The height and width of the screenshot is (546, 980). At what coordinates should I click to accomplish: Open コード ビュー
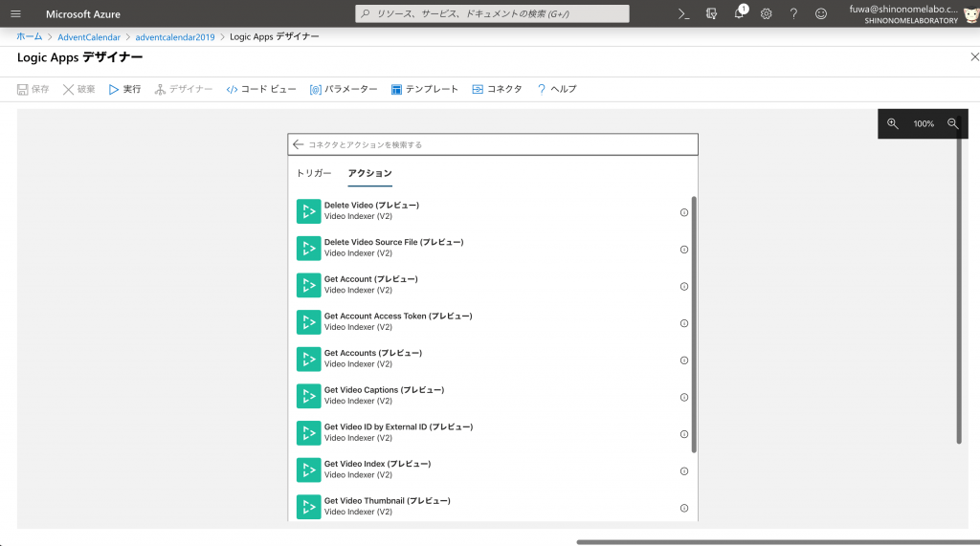coord(261,89)
